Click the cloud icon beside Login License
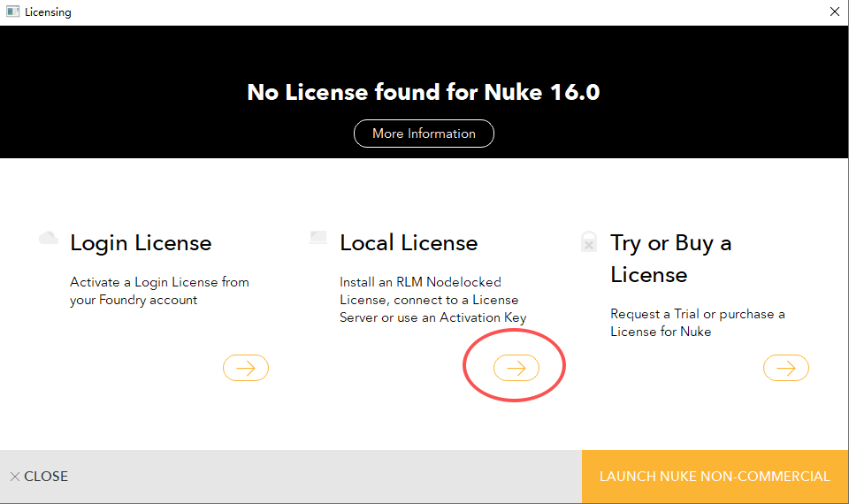This screenshot has height=504, width=849. point(49,238)
